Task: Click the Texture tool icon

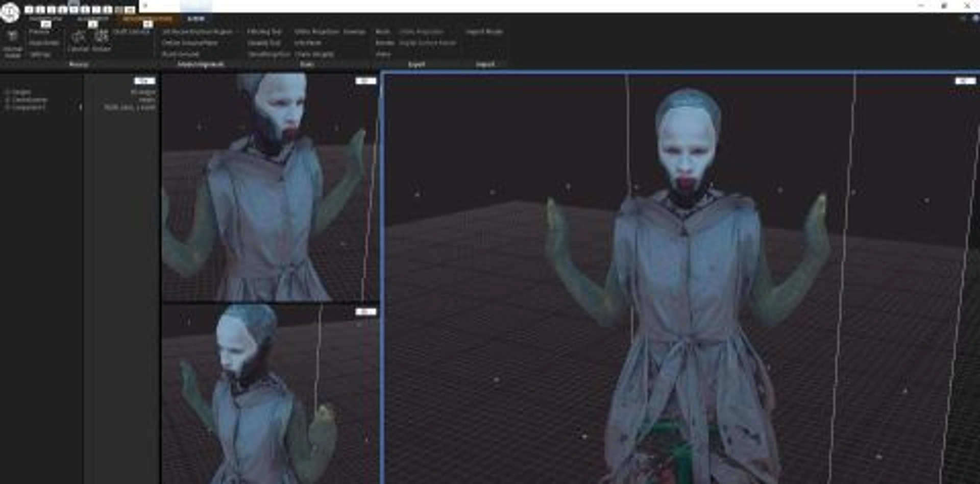Action: [102, 40]
